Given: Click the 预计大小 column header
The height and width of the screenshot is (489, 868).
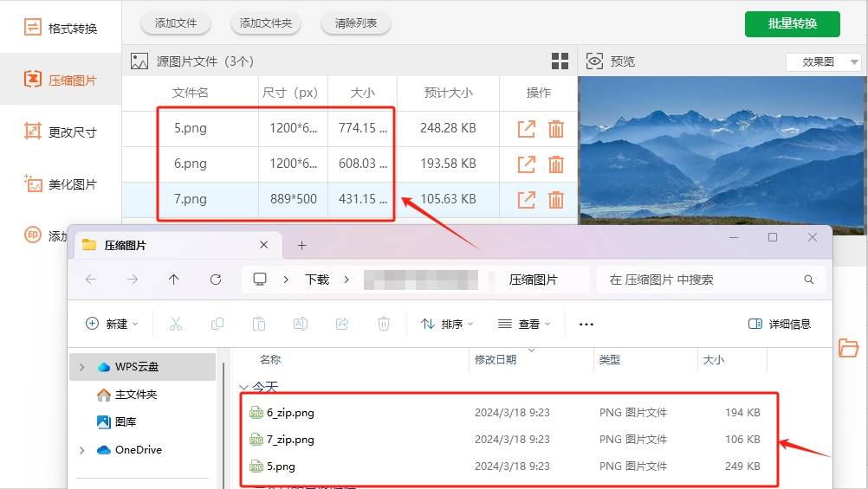Looking at the screenshot, I should pyautogui.click(x=448, y=93).
